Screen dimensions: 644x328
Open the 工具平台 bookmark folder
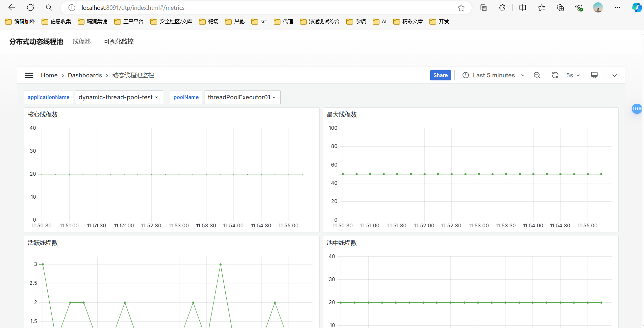tap(129, 22)
